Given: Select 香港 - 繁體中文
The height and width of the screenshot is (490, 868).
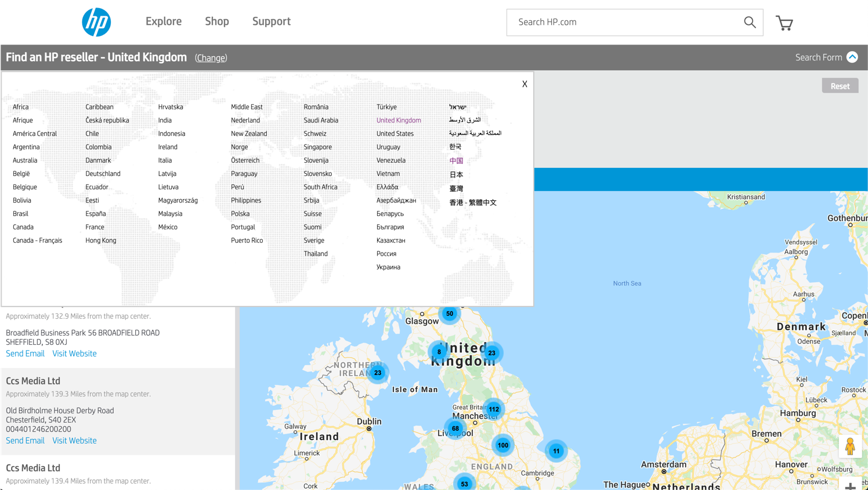Looking at the screenshot, I should 473,203.
